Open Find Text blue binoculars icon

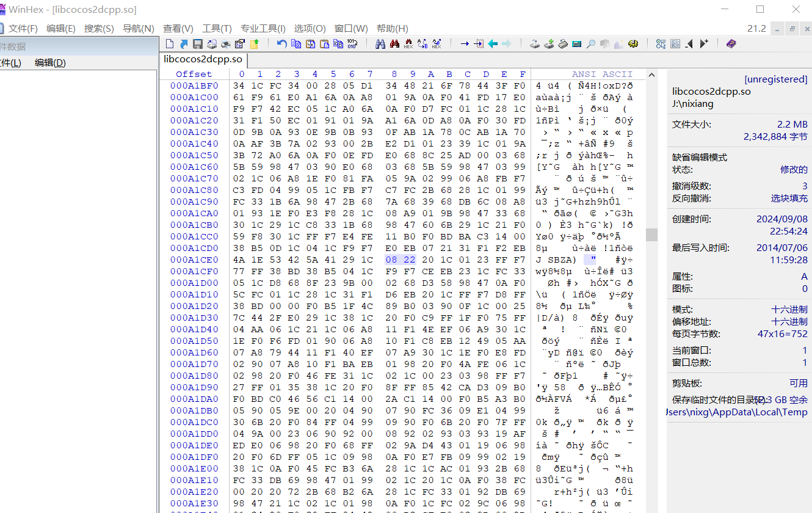tap(380, 44)
